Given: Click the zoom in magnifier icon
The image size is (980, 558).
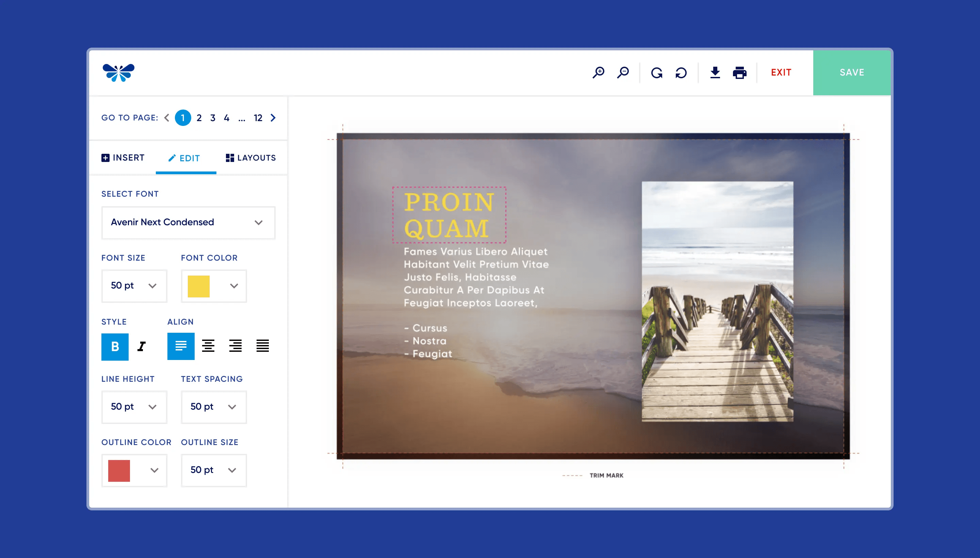Looking at the screenshot, I should click(x=598, y=72).
